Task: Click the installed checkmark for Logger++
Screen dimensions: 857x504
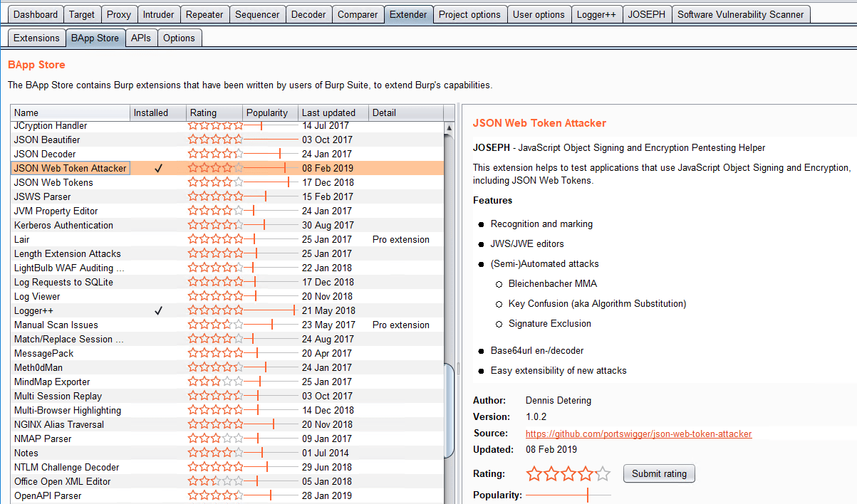Action: 158,310
